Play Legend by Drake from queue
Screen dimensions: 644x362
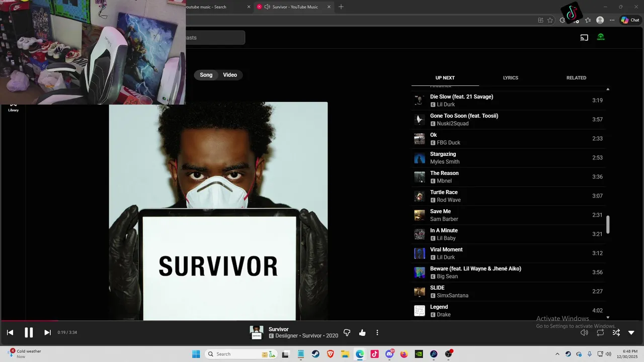(x=508, y=311)
